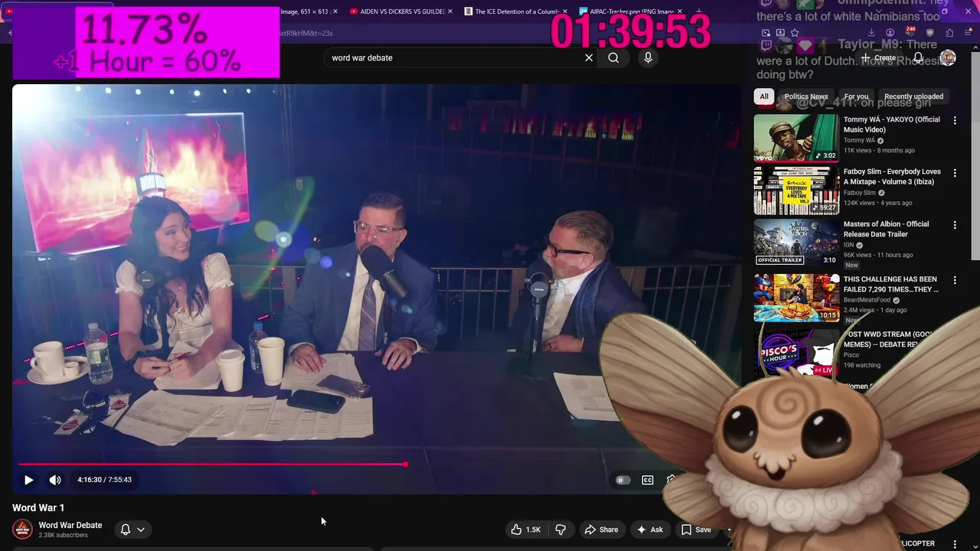Screen dimensions: 980x551
Task: Play the Word War 1 video
Action: (x=28, y=480)
